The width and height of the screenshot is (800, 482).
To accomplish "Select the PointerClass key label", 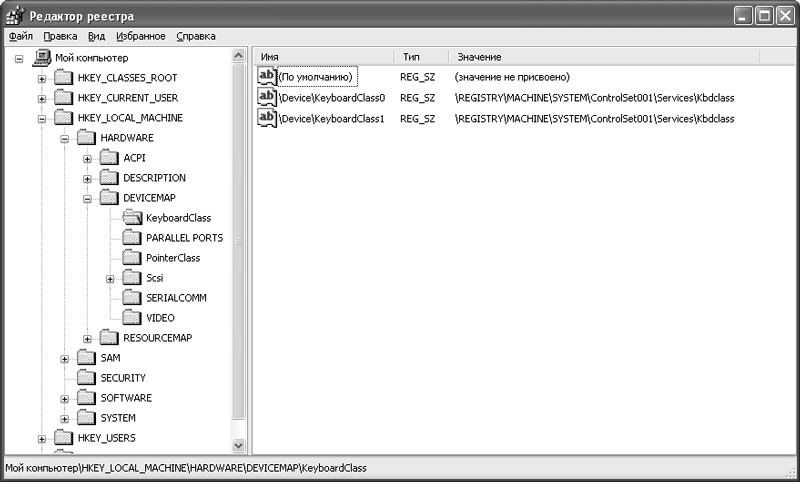I will coord(173,258).
